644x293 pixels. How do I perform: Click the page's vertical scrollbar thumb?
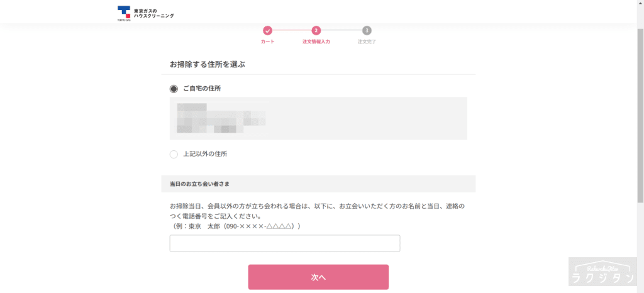(x=640, y=115)
